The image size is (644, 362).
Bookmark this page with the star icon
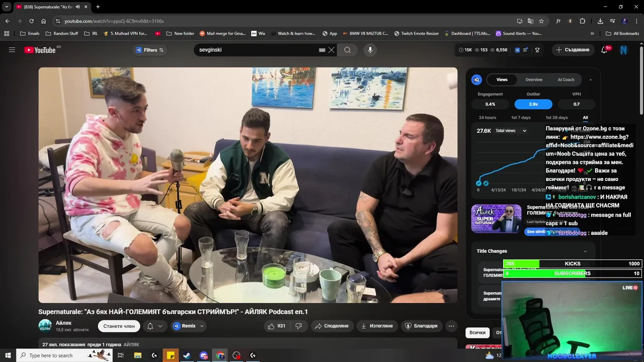(541, 21)
